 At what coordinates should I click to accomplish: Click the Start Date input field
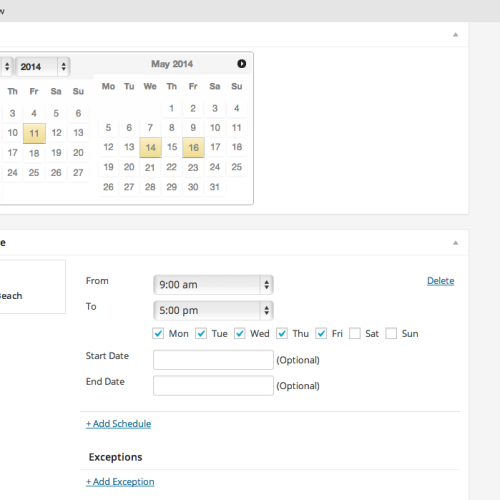pos(213,360)
